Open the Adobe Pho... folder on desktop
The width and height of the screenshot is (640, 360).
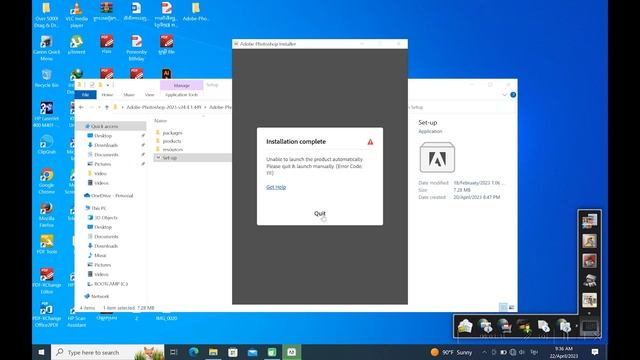point(196,11)
